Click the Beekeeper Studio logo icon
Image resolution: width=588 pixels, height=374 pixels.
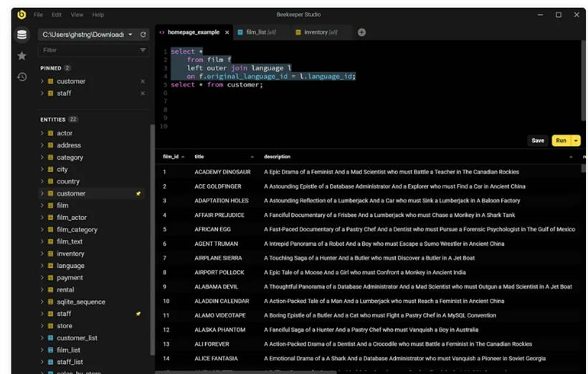[22, 14]
